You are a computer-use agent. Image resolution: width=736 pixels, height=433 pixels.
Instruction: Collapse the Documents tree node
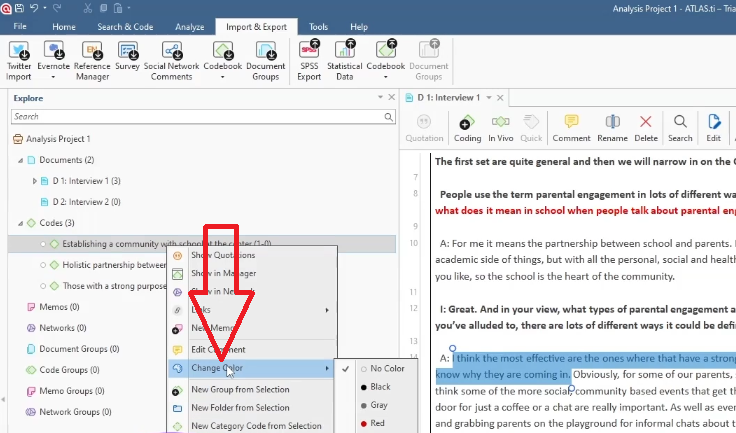click(20, 160)
